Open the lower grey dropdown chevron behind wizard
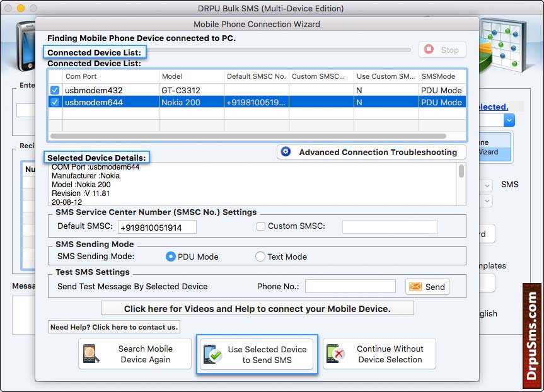This screenshot has height=392, width=544. pos(487,201)
